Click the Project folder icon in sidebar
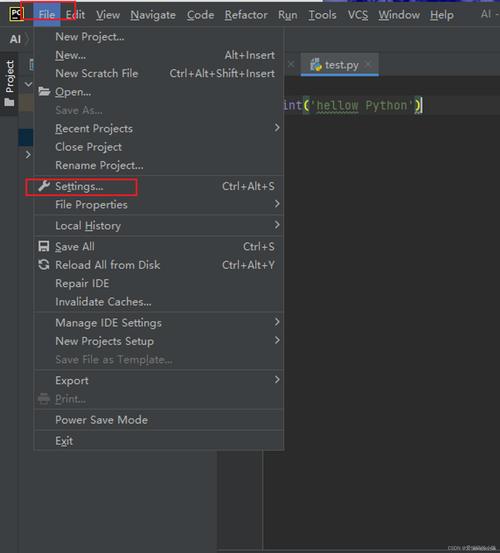 point(9,102)
